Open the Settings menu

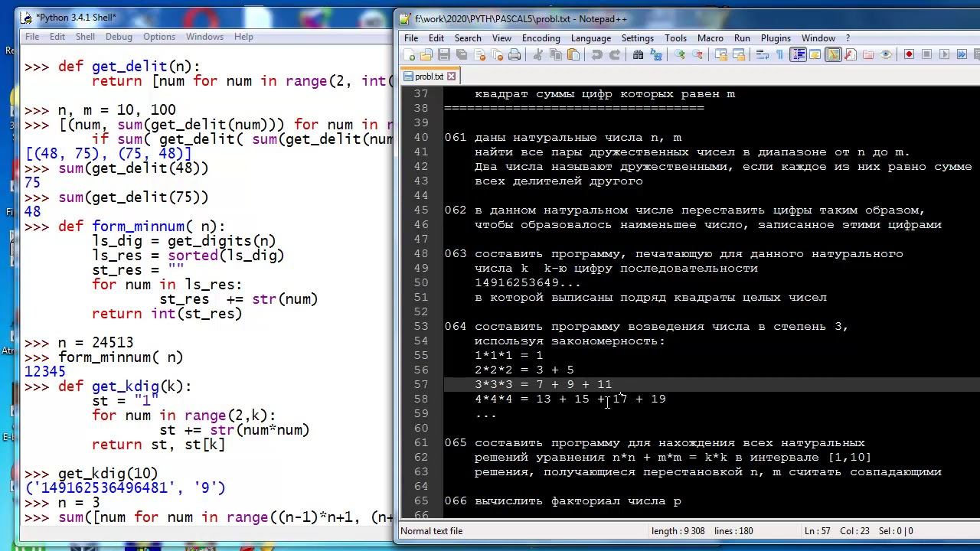point(638,38)
